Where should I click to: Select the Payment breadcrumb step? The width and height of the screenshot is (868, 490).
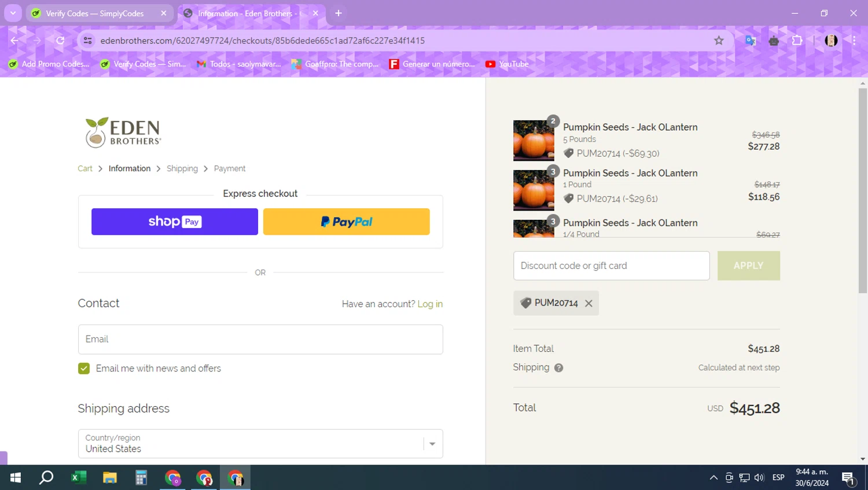(x=230, y=168)
